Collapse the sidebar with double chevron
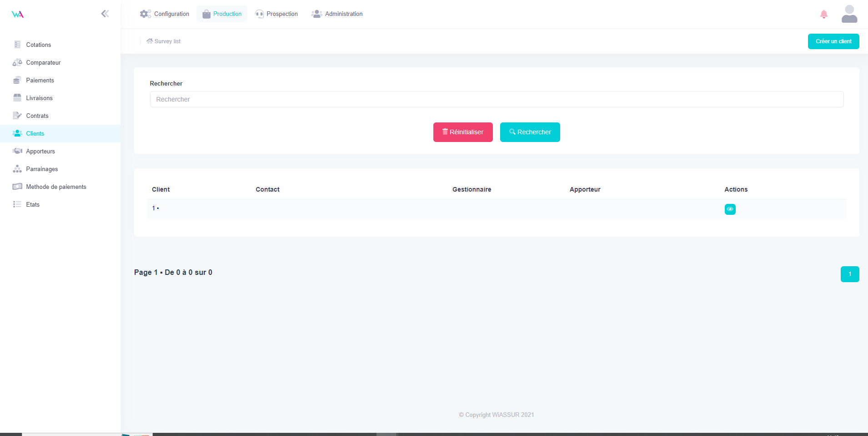Viewport: 868px width, 436px height. click(x=105, y=14)
